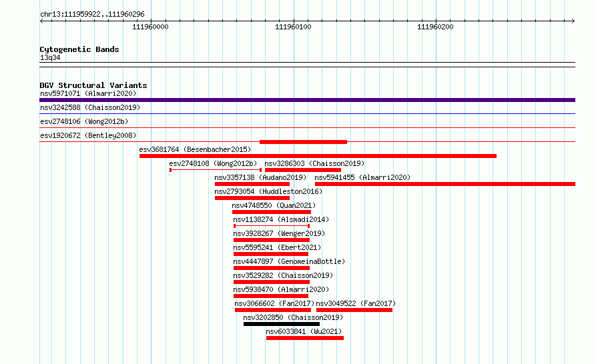
Task: Open nsv2793054 (Huddleston2016) variant label
Action: pyautogui.click(x=268, y=191)
